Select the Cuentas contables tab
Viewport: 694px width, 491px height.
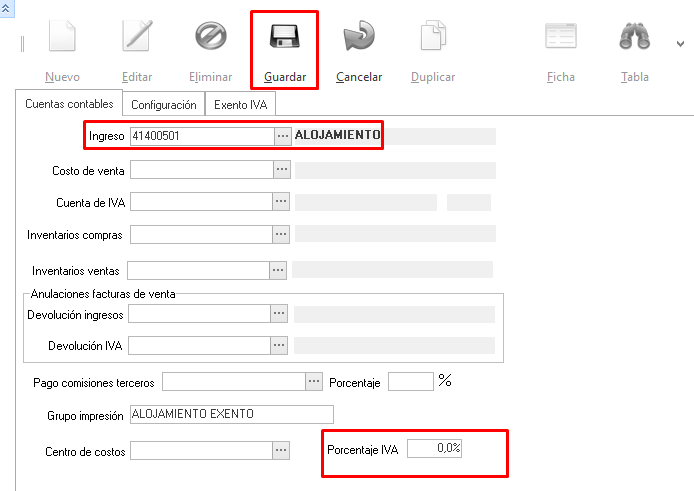[69, 104]
